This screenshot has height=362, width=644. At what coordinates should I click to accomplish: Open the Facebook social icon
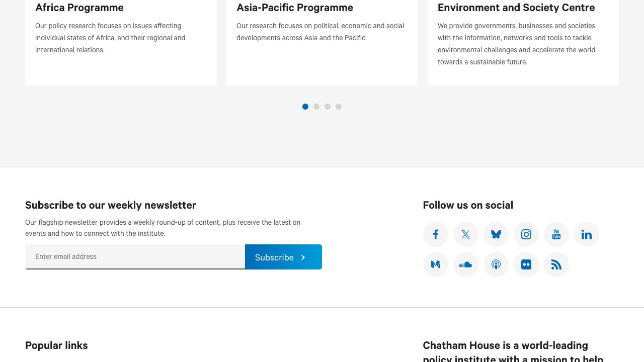[x=436, y=234]
